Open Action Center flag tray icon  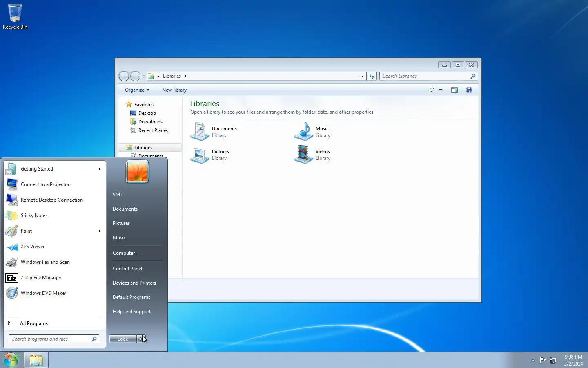tap(543, 360)
